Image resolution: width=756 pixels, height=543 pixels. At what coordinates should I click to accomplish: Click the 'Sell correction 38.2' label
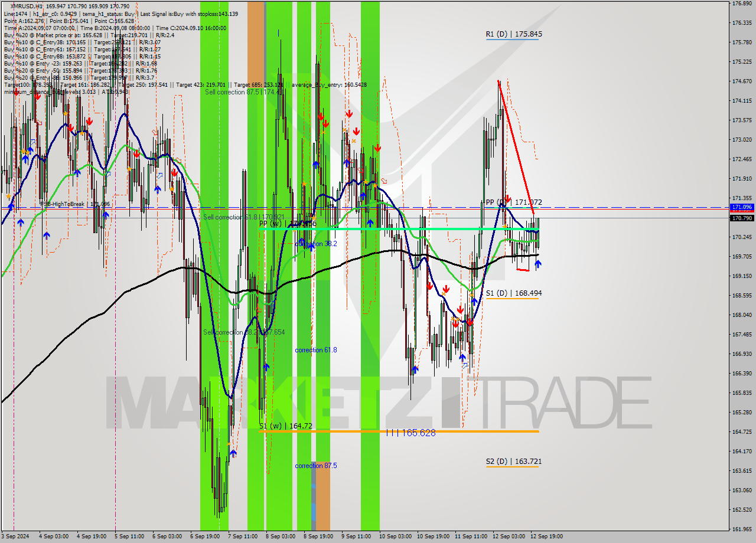point(244,332)
